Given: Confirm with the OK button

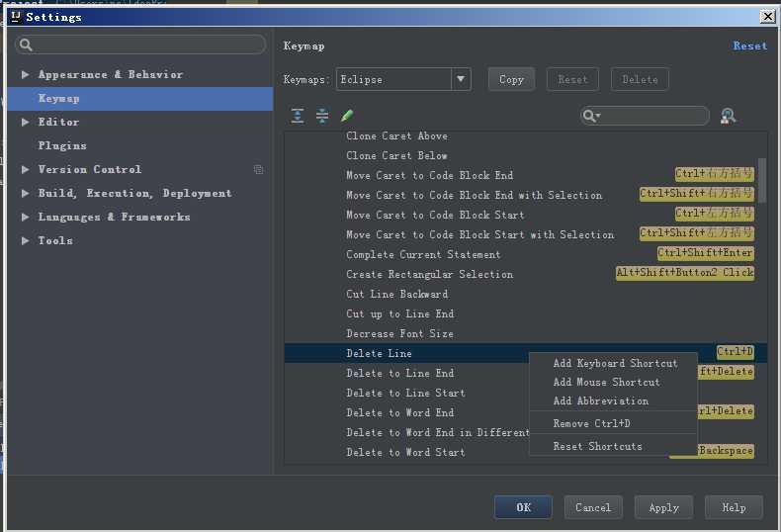Looking at the screenshot, I should coord(523,507).
